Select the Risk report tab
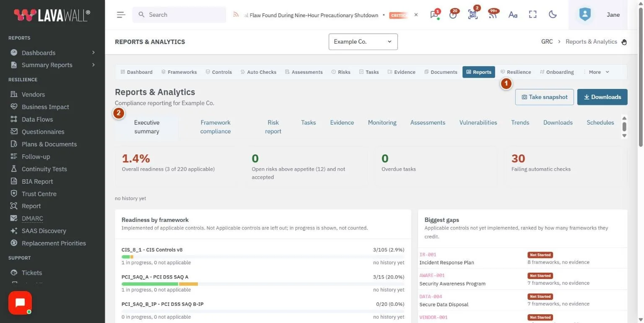Viewport: 644px width, 323px height. (x=273, y=127)
